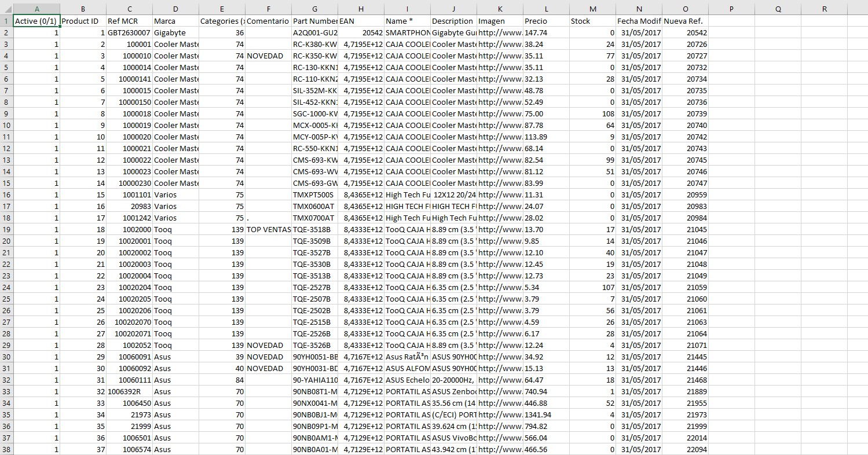
Task: Select column R header
Action: coord(825,9)
